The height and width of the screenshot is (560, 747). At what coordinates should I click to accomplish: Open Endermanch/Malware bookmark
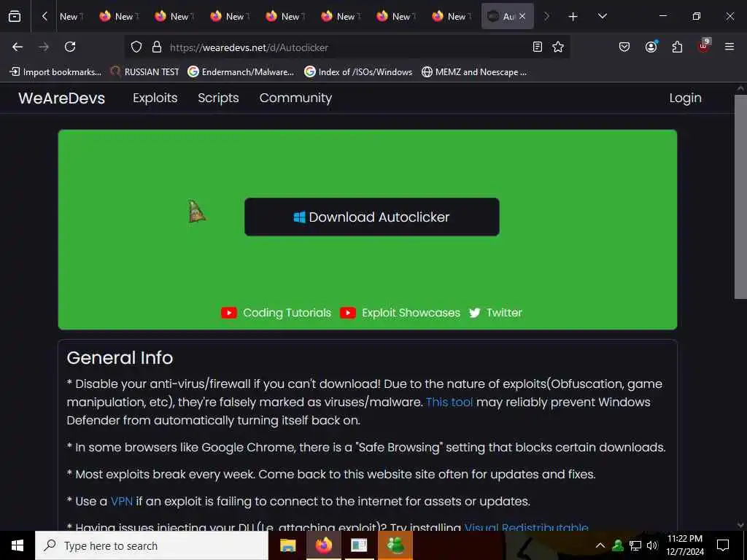point(241,72)
